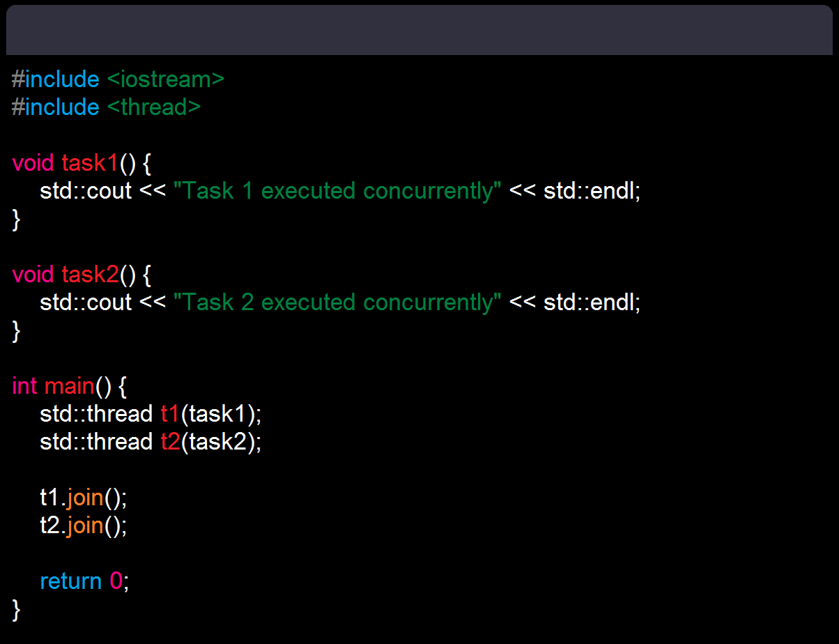Click the main function name
The width and height of the screenshot is (839, 644).
pos(69,386)
